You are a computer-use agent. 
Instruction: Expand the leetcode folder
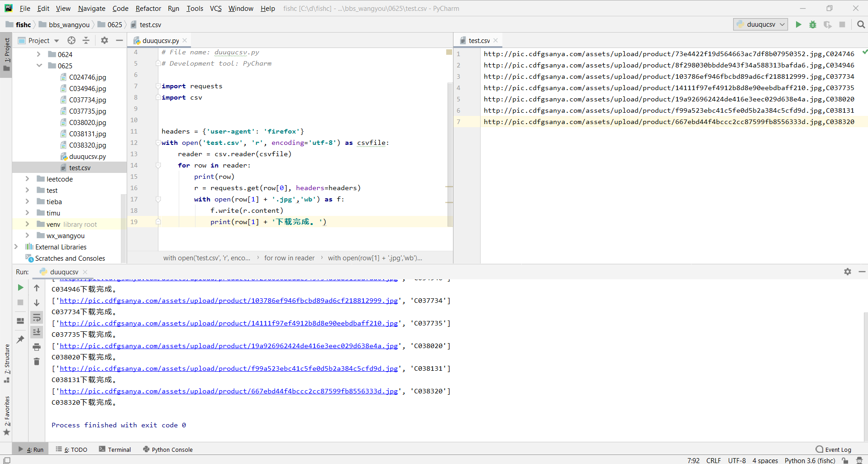27,179
